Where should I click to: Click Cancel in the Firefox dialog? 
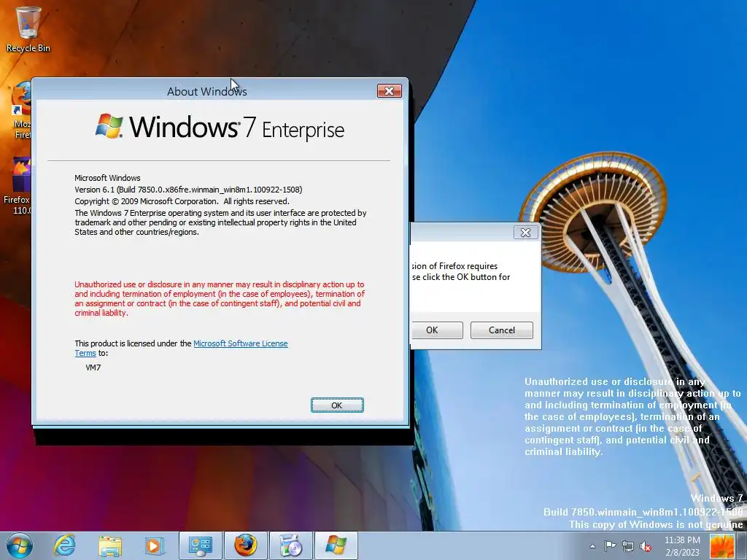[x=502, y=330]
